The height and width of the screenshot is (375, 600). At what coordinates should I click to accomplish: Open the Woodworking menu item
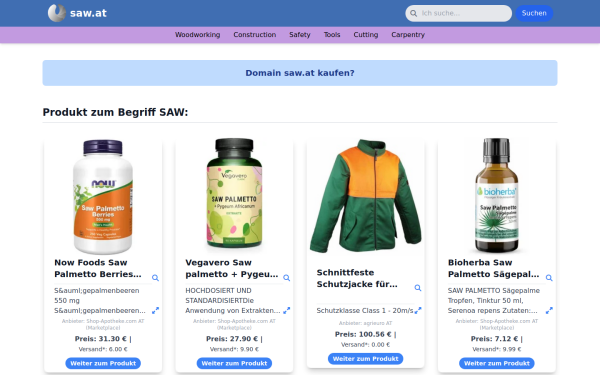[197, 35]
